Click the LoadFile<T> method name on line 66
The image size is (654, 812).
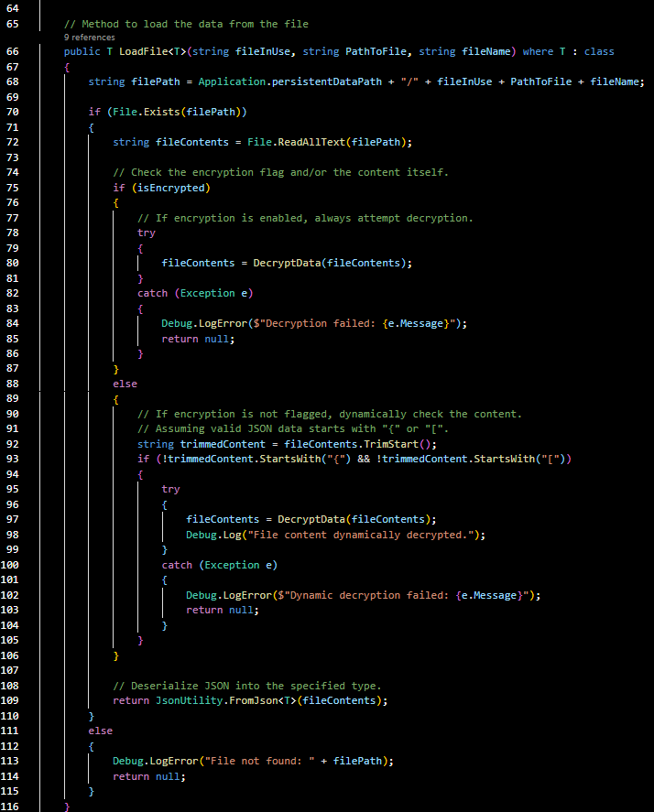152,51
